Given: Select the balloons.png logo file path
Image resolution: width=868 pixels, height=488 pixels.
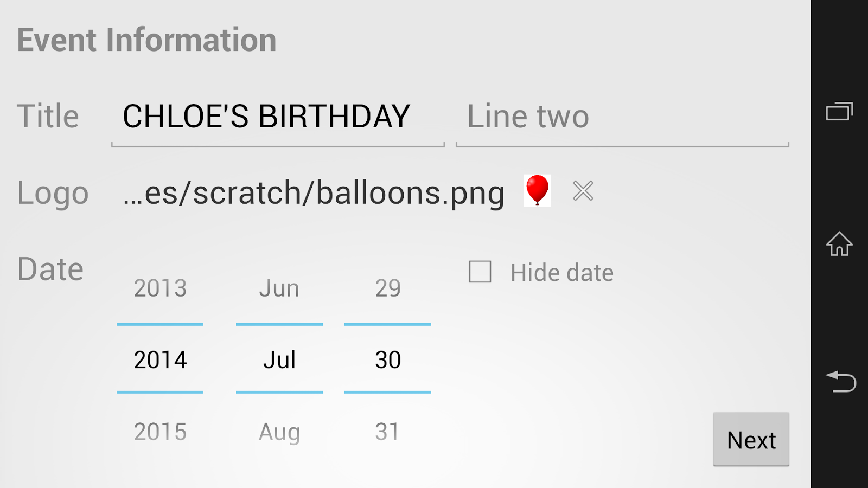Looking at the screenshot, I should click(314, 193).
